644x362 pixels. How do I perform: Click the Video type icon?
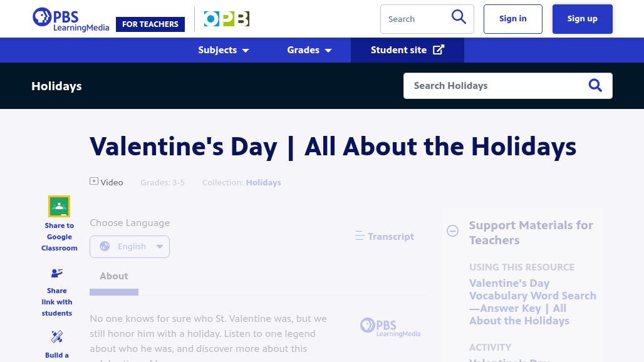coord(94,181)
